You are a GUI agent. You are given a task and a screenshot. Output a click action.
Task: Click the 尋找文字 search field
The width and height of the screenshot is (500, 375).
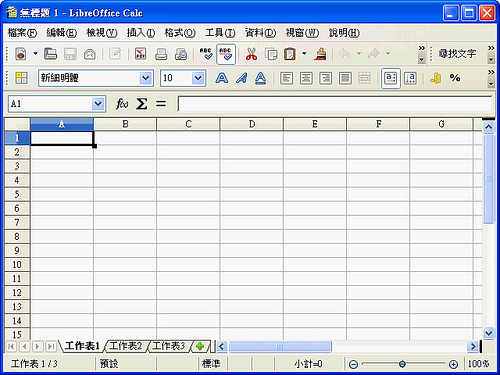coord(457,53)
